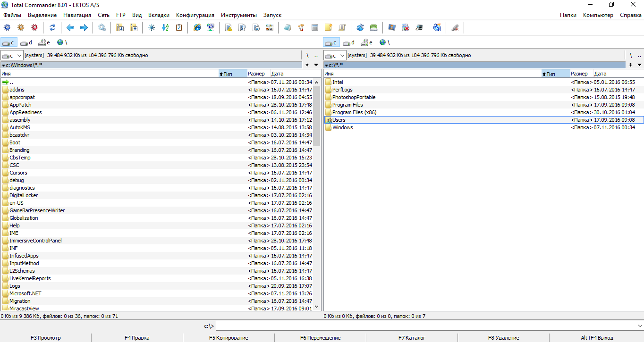Click the red gear toolbar icon
Viewport: 644px width, 342px height.
[34, 28]
